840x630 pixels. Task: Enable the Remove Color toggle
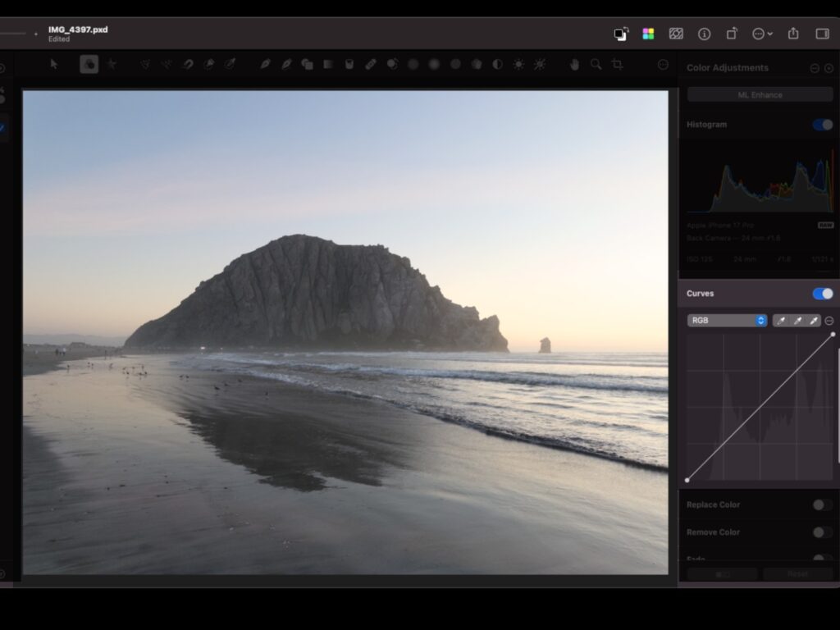[x=822, y=532]
